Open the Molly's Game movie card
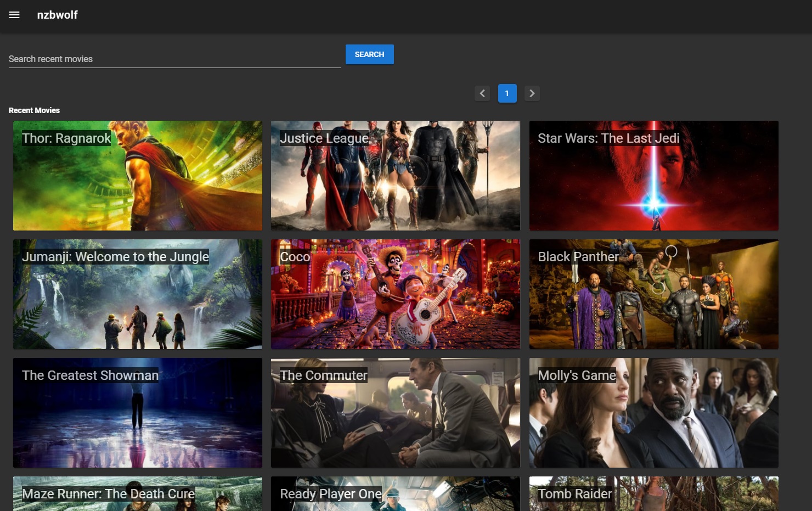The height and width of the screenshot is (511, 812). pos(653,413)
